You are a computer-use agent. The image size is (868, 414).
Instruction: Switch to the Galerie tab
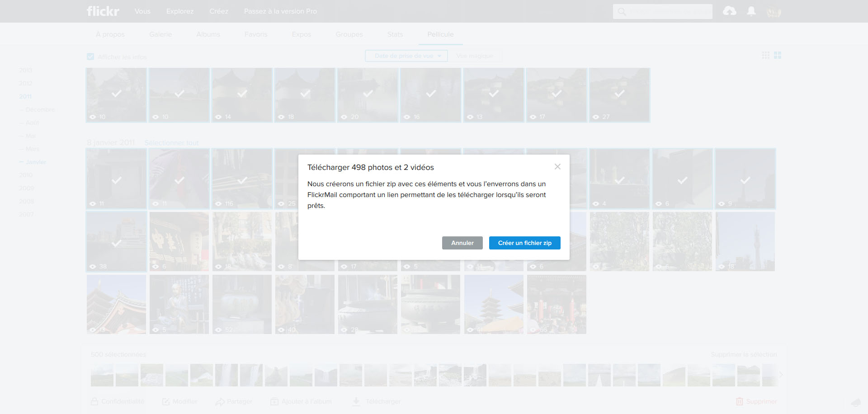(x=160, y=34)
